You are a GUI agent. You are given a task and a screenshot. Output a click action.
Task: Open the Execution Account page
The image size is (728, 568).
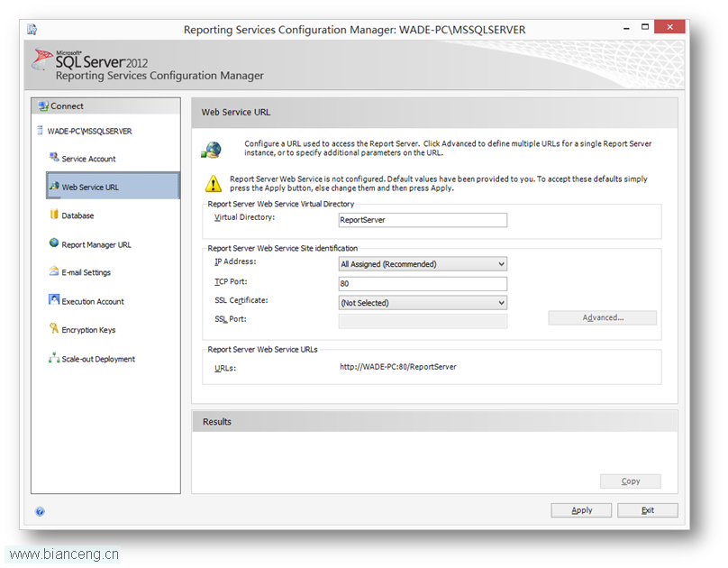click(93, 302)
